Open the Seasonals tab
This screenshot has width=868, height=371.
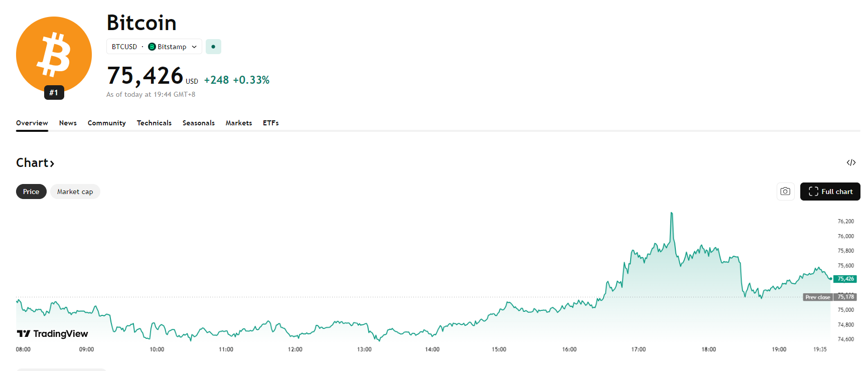[x=198, y=123]
